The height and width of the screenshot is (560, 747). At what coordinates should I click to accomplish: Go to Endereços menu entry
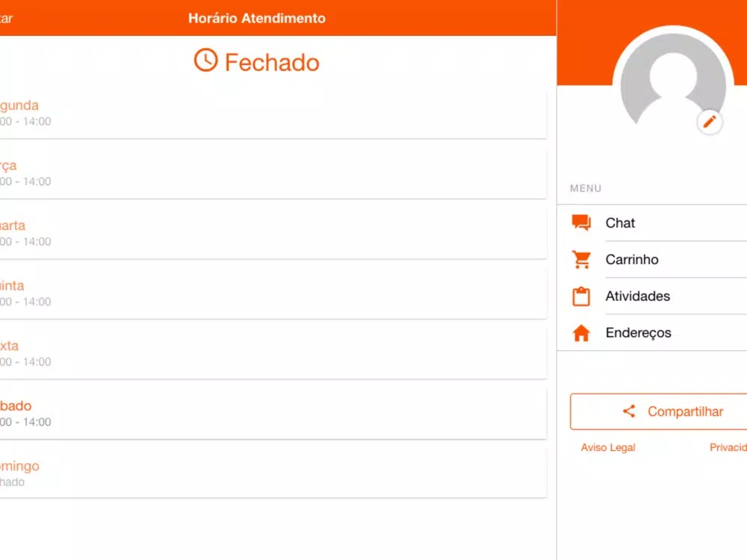pos(659,332)
